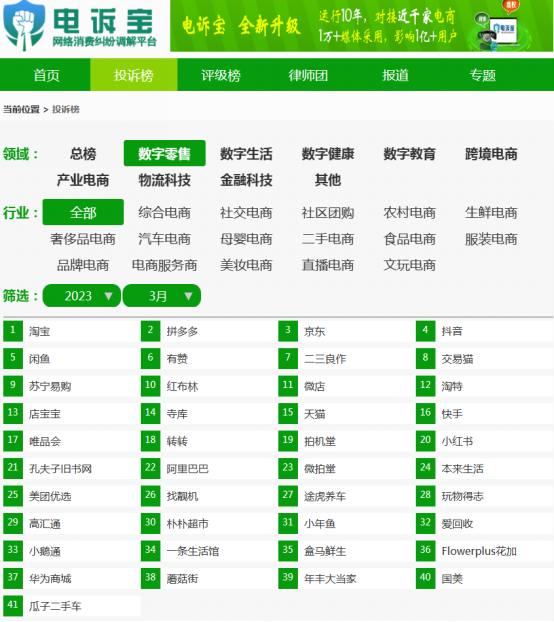This screenshot has height=622, width=554.
Task: Open rank 3 entry 京东
Action: pyautogui.click(x=315, y=331)
